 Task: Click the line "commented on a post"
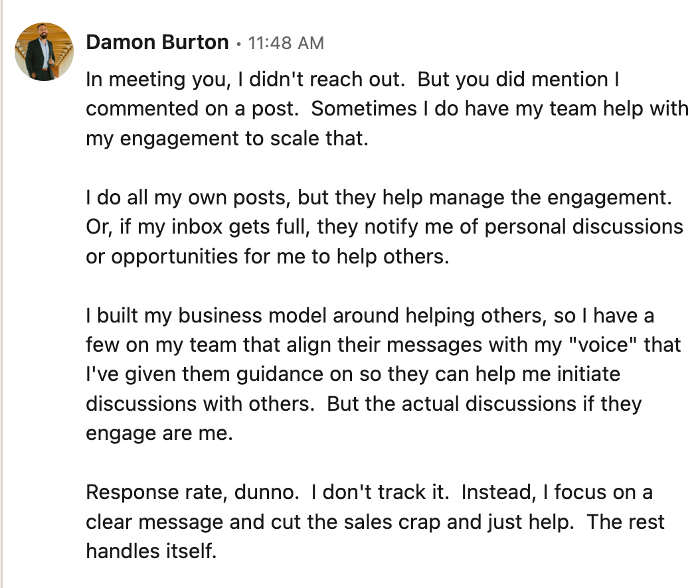pos(387,109)
